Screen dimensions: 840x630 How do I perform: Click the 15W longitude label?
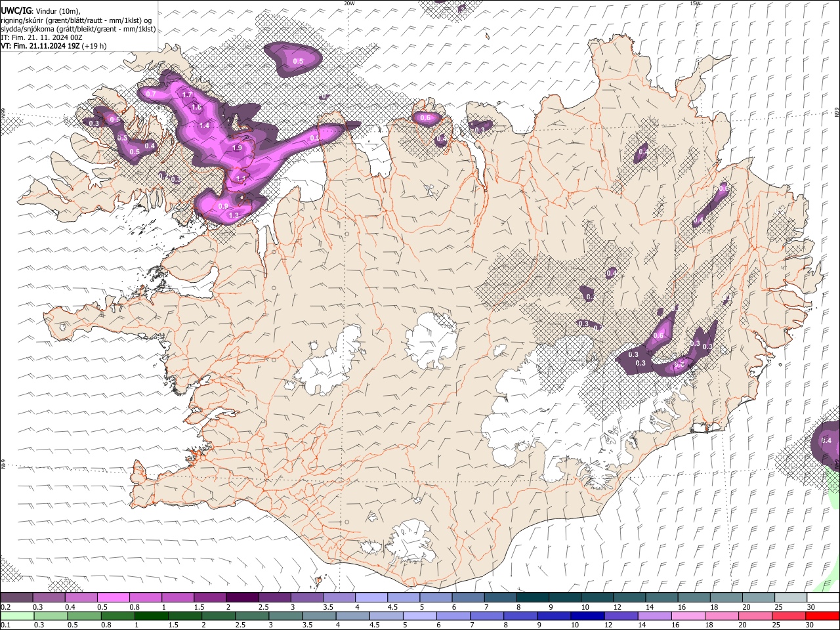coord(695,3)
